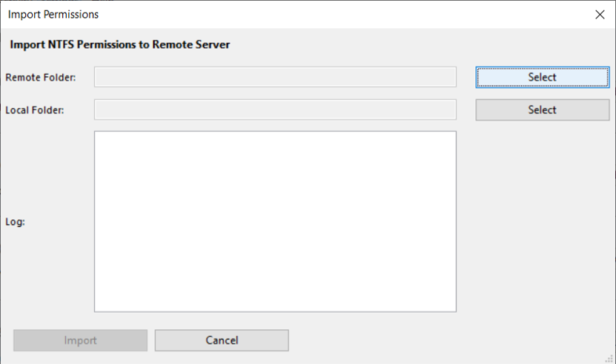This screenshot has width=616, height=364.
Task: Start the NTFS permissions import
Action: point(80,340)
